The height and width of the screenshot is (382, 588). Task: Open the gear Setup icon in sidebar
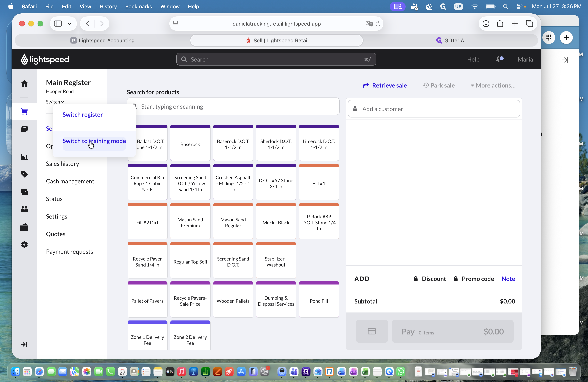[x=24, y=244]
